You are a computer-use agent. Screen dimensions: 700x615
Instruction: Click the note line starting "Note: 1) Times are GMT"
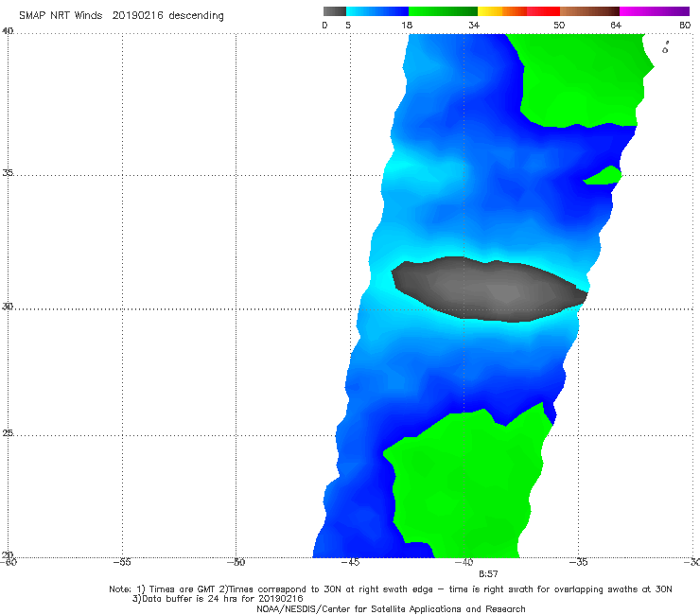390,589
